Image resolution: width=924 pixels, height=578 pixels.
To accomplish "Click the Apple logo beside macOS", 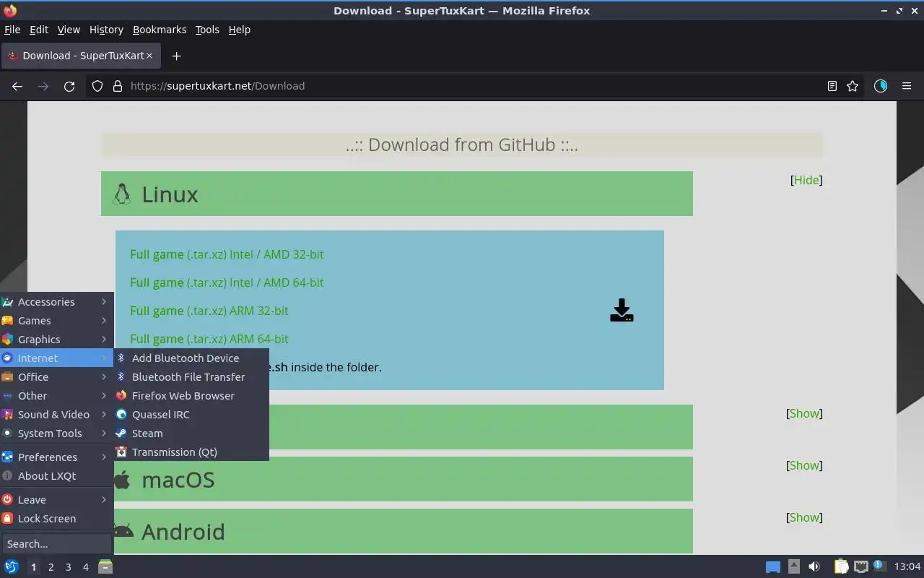I will tap(123, 479).
